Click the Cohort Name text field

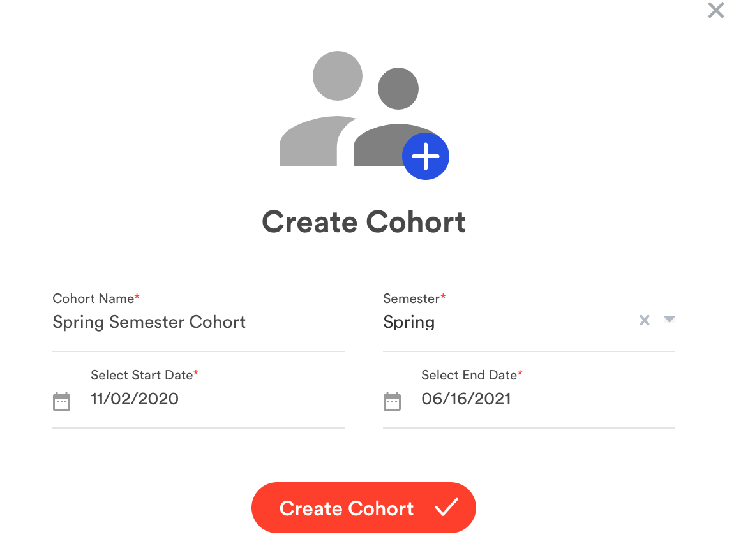coord(198,322)
